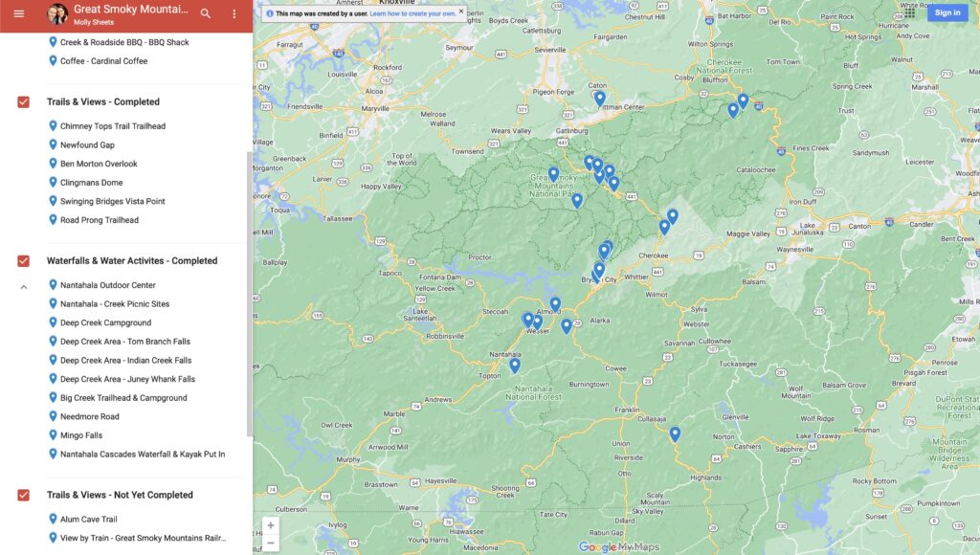980x555 pixels.
Task: Collapse the Waterfalls layer with chevron
Action: [24, 286]
